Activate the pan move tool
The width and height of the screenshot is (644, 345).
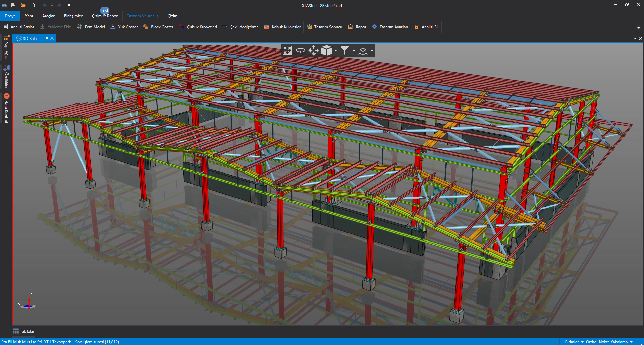pos(313,51)
